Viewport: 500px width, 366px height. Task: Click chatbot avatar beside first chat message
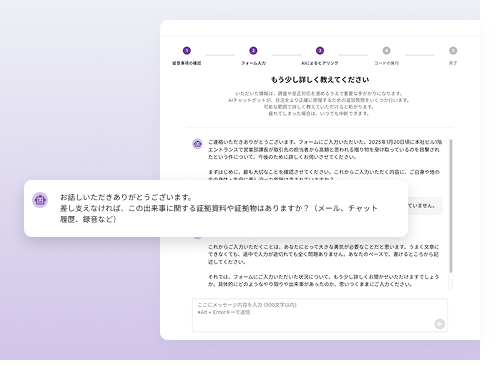pyautogui.click(x=197, y=144)
